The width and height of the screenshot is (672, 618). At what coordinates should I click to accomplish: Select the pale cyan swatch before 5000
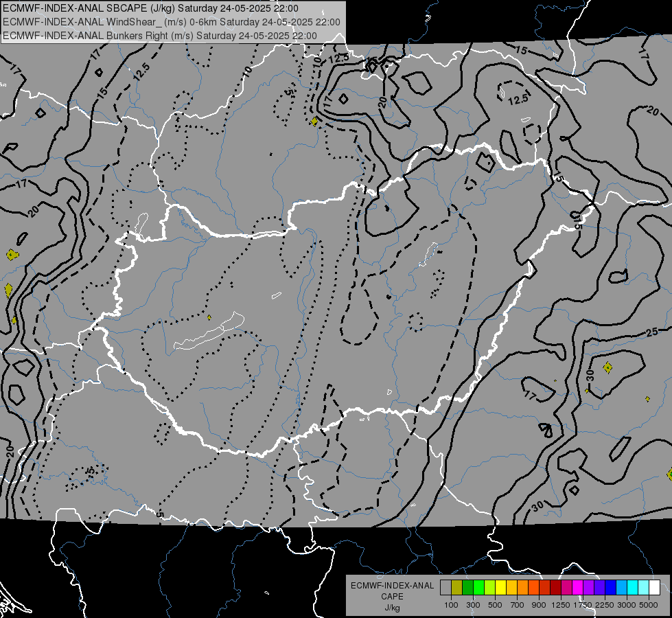(644, 587)
